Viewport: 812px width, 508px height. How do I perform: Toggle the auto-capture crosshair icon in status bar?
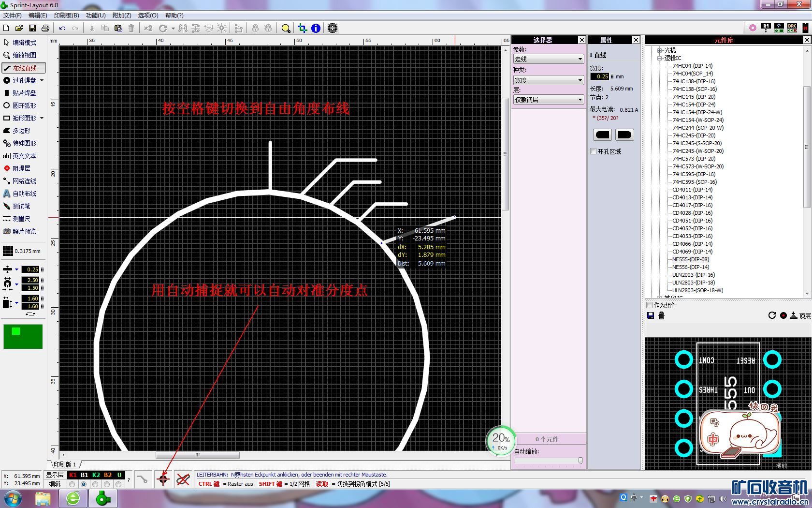pyautogui.click(x=163, y=479)
